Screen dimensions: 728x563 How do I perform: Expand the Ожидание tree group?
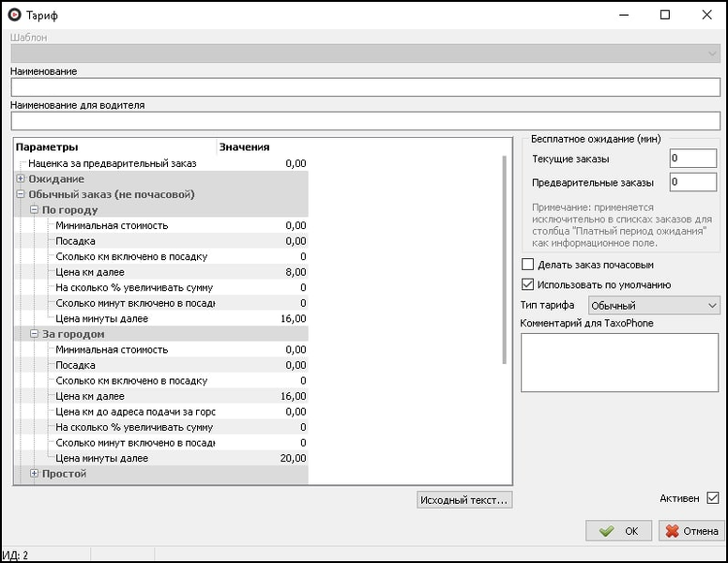21,178
